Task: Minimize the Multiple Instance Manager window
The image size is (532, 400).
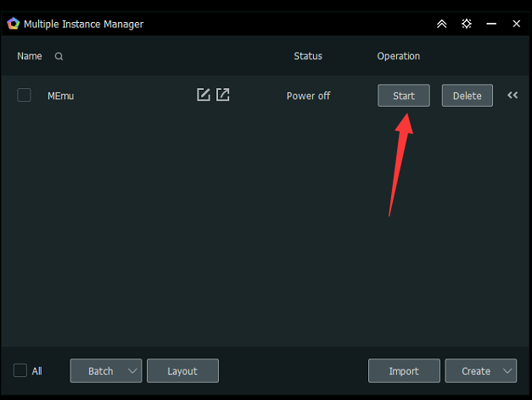Action: point(491,24)
